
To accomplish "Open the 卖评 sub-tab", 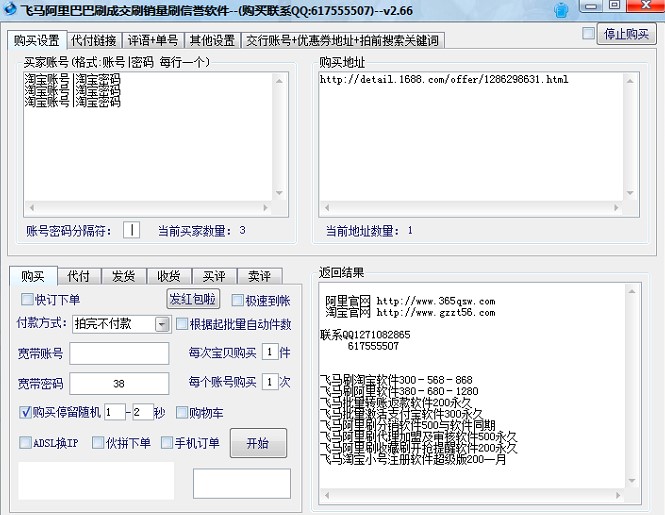I will (260, 276).
